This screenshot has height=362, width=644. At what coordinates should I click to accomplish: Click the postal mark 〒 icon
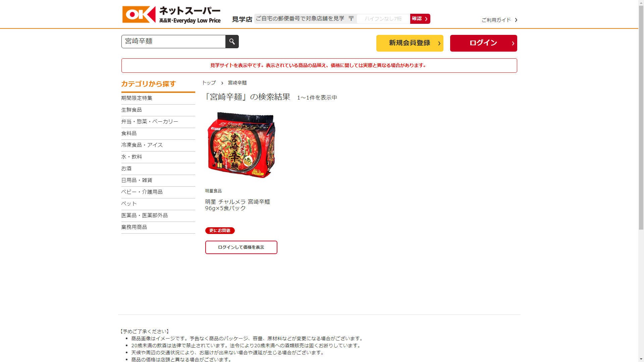(x=351, y=19)
